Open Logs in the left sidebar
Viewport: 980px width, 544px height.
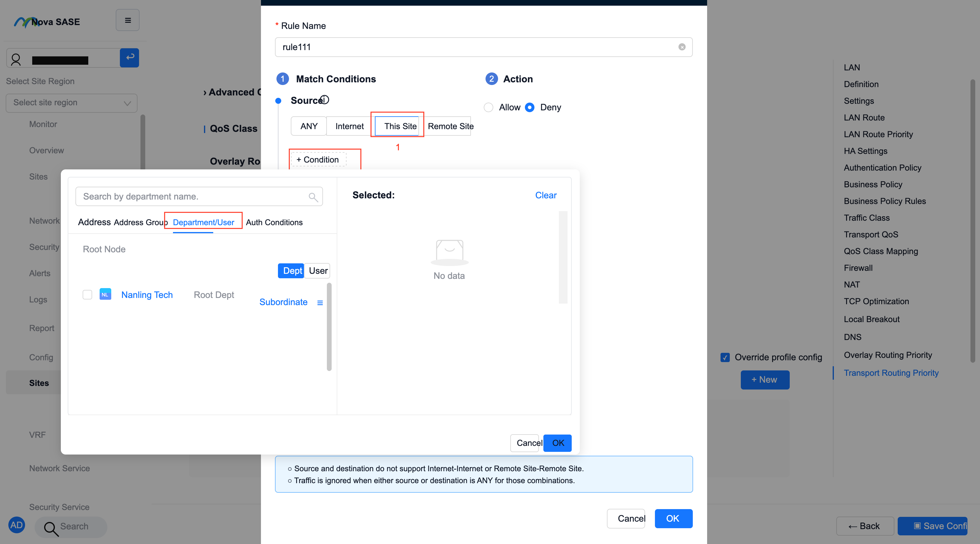[38, 300]
